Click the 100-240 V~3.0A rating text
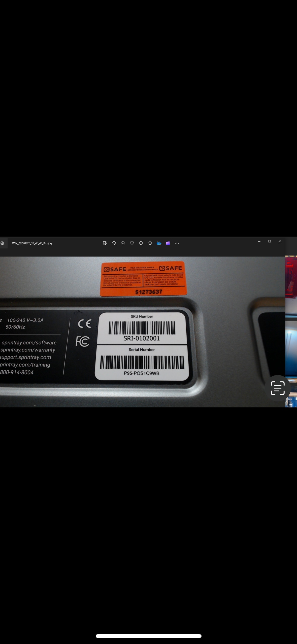This screenshot has width=297, height=644. pos(25,320)
